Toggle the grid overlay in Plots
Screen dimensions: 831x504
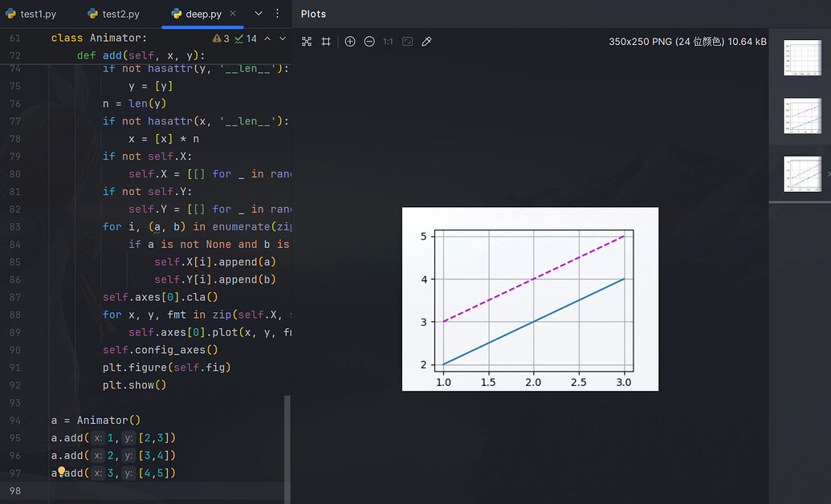(x=326, y=42)
